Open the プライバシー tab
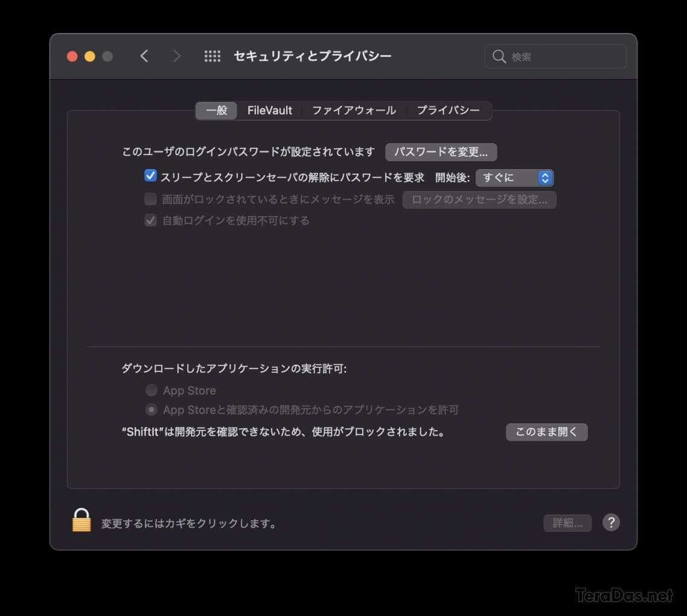This screenshot has width=687, height=616. 448,111
